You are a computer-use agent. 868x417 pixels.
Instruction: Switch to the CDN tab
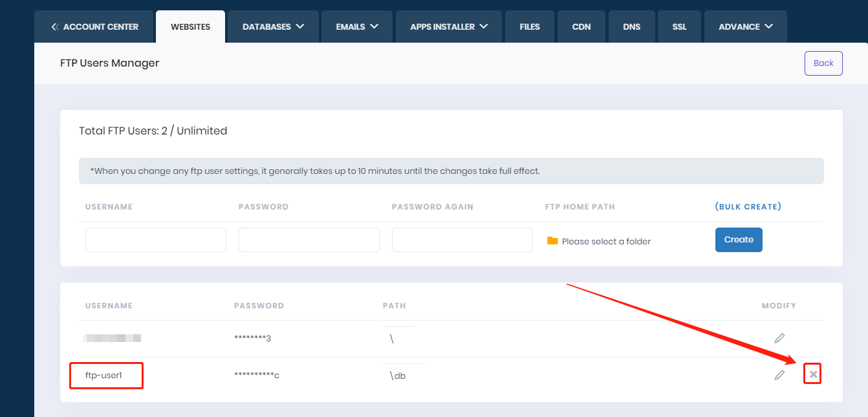(581, 27)
